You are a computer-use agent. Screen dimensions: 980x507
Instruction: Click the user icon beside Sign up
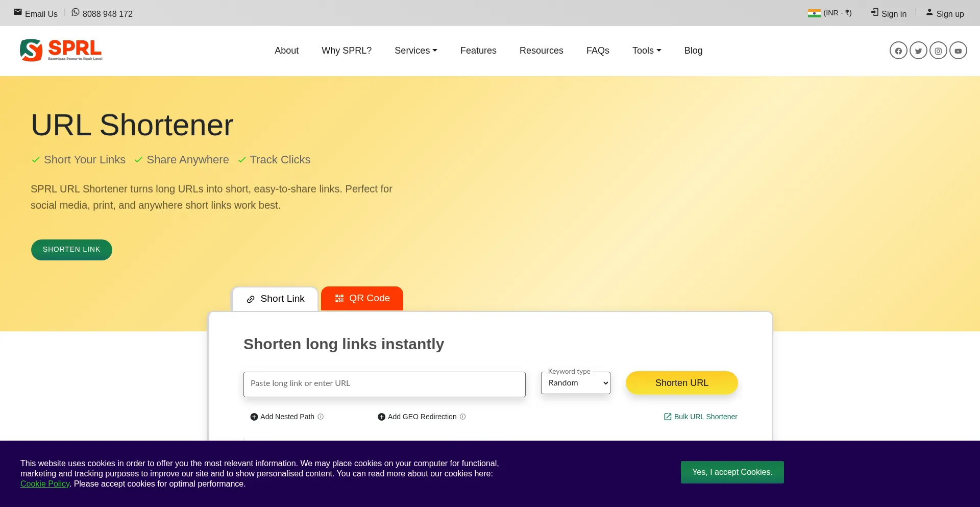929,12
